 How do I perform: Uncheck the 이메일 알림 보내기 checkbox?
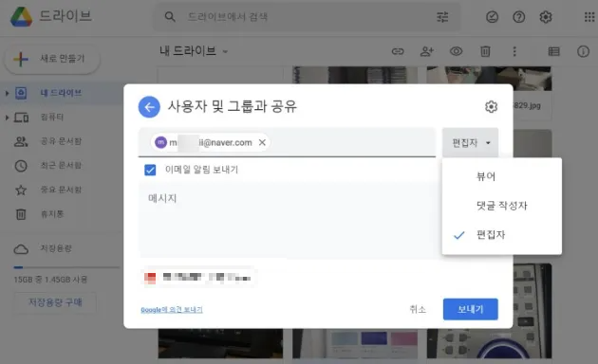click(x=150, y=170)
